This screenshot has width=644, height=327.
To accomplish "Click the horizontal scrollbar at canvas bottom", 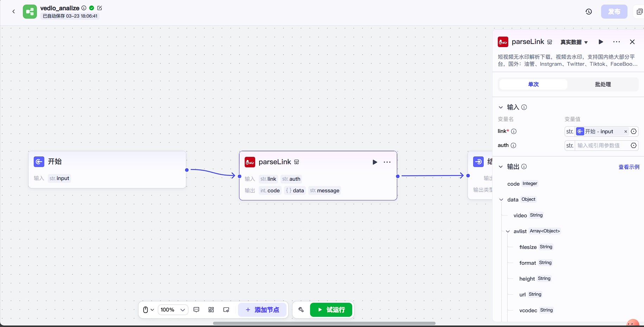I will 324,323.
